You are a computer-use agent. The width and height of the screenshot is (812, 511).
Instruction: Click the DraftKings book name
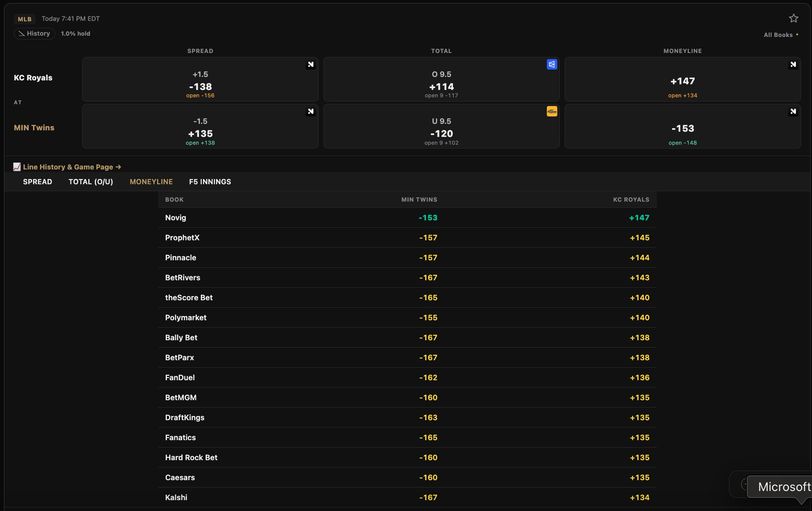coord(185,418)
